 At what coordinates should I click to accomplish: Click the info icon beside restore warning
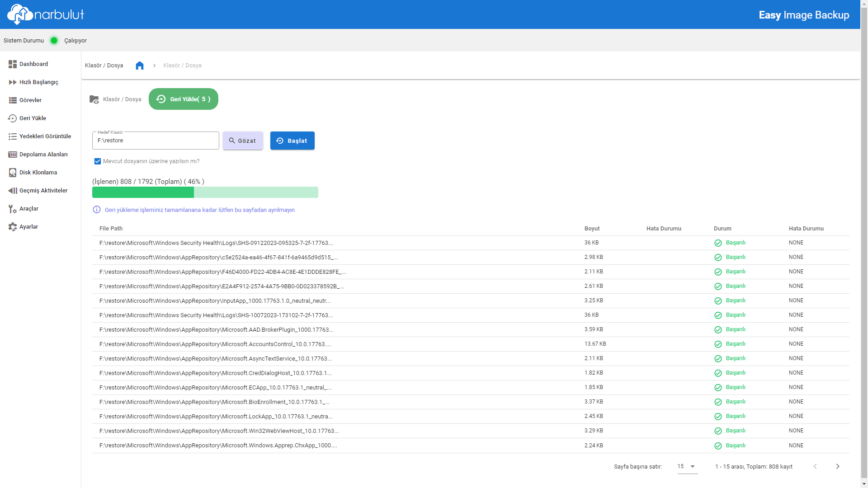[97, 210]
